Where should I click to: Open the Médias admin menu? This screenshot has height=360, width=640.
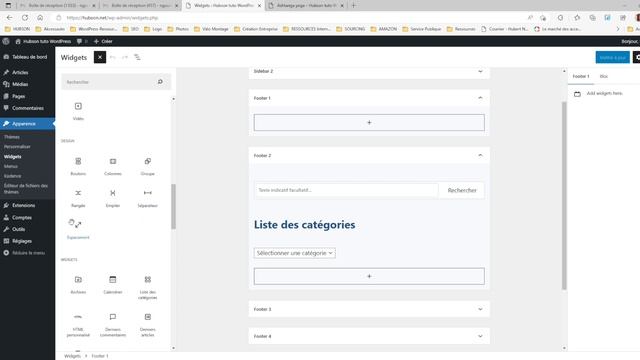click(x=27, y=84)
